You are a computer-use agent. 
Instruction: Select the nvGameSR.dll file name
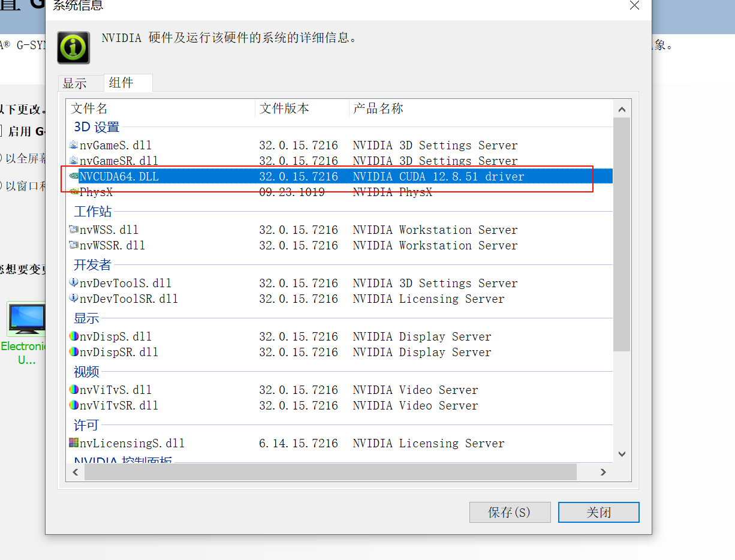pyautogui.click(x=119, y=161)
